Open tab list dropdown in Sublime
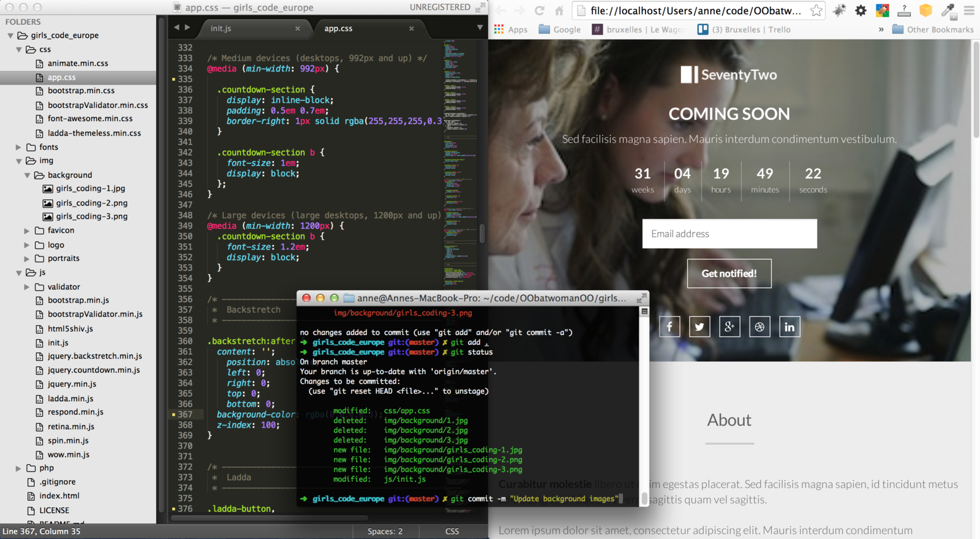 pos(480,28)
